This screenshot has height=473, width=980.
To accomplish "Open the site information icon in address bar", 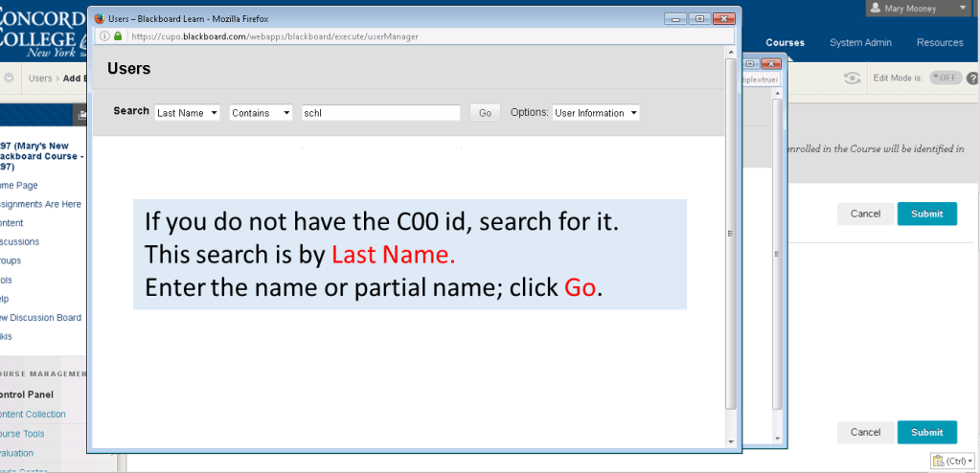I will pos(104,36).
